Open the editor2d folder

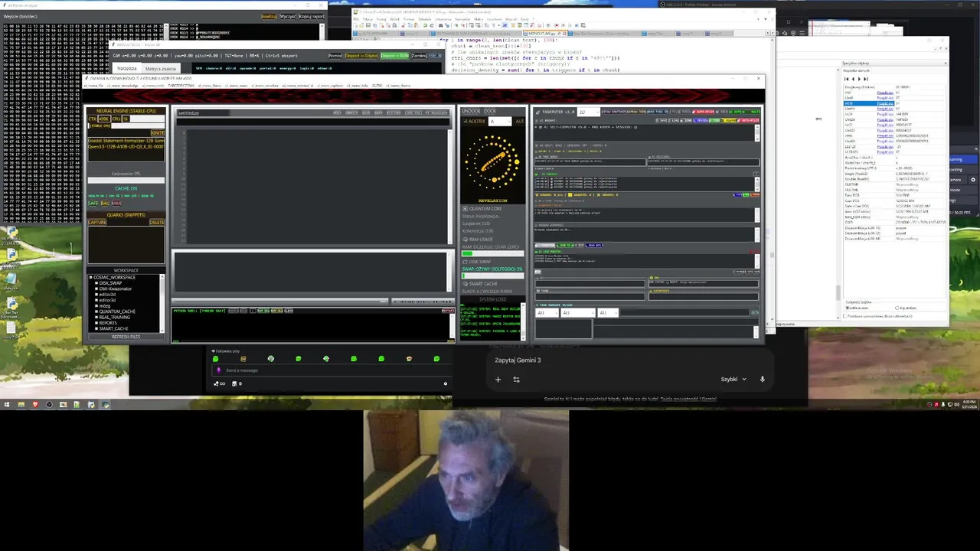click(107, 295)
